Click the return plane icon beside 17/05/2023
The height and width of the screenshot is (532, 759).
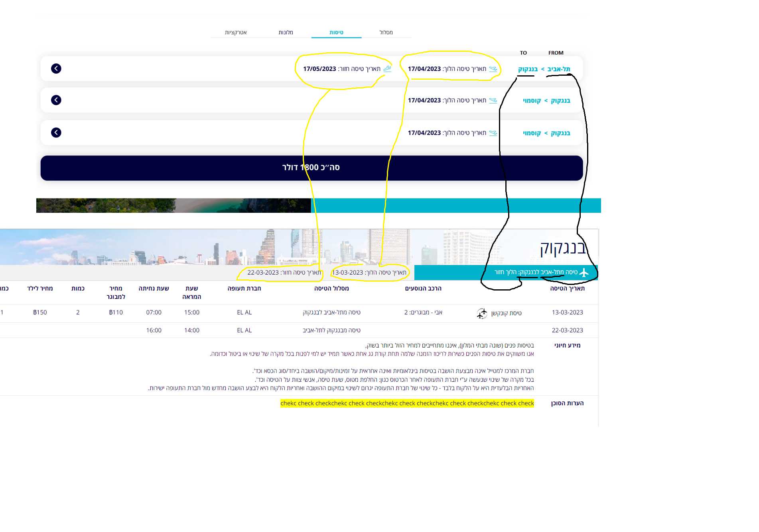tap(387, 69)
